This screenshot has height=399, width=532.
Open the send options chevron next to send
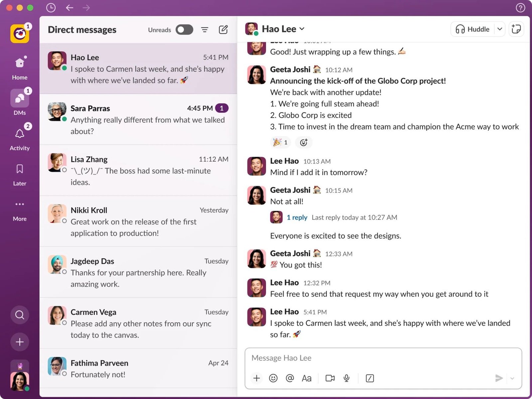[x=512, y=378]
